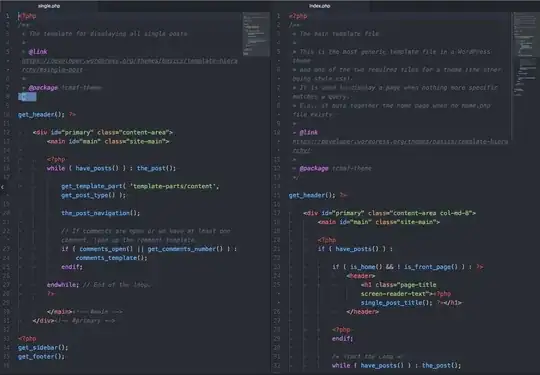Open the template-hierarchy URL in index.php docblock

pyautogui.click(x=400, y=146)
